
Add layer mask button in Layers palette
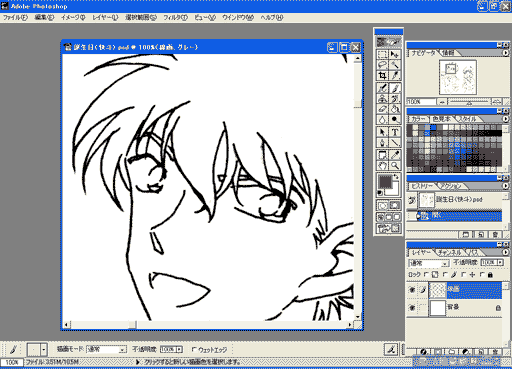tap(438, 352)
